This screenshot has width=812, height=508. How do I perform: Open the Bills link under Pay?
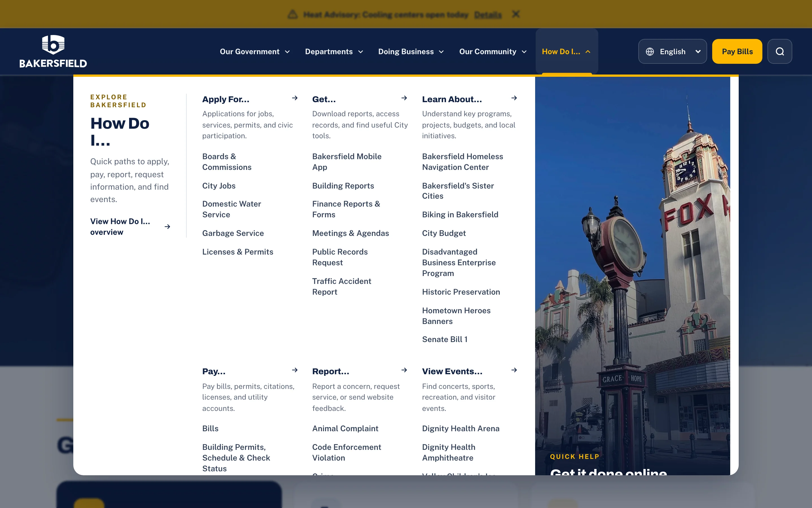pyautogui.click(x=210, y=429)
